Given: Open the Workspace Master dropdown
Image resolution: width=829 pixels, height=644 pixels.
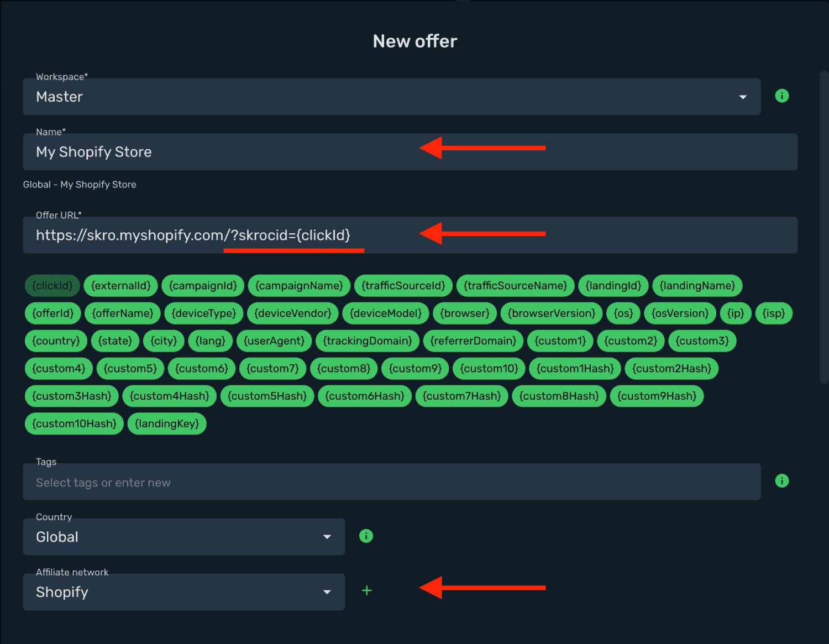Looking at the screenshot, I should pyautogui.click(x=392, y=97).
